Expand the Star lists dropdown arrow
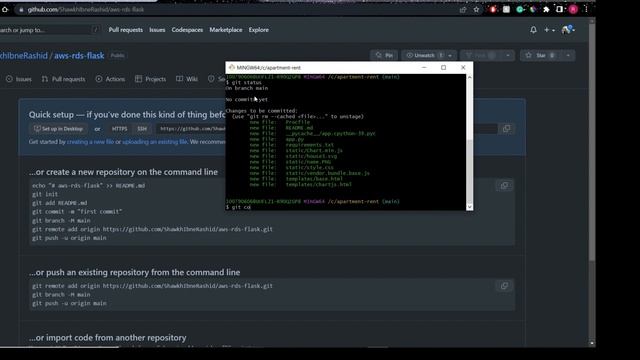This screenshot has width=640, height=360. [568, 56]
